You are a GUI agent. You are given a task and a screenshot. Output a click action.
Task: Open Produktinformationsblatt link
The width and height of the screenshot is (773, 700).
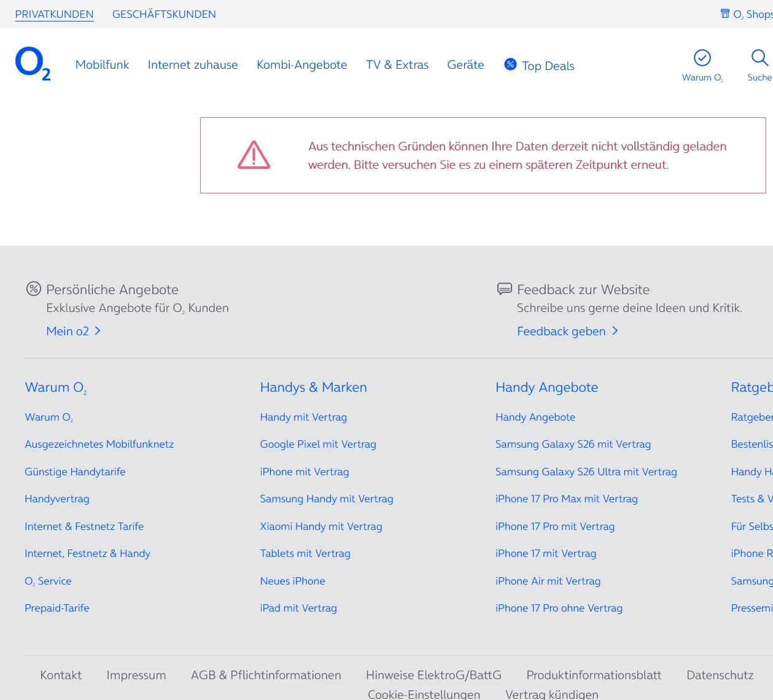click(x=594, y=675)
